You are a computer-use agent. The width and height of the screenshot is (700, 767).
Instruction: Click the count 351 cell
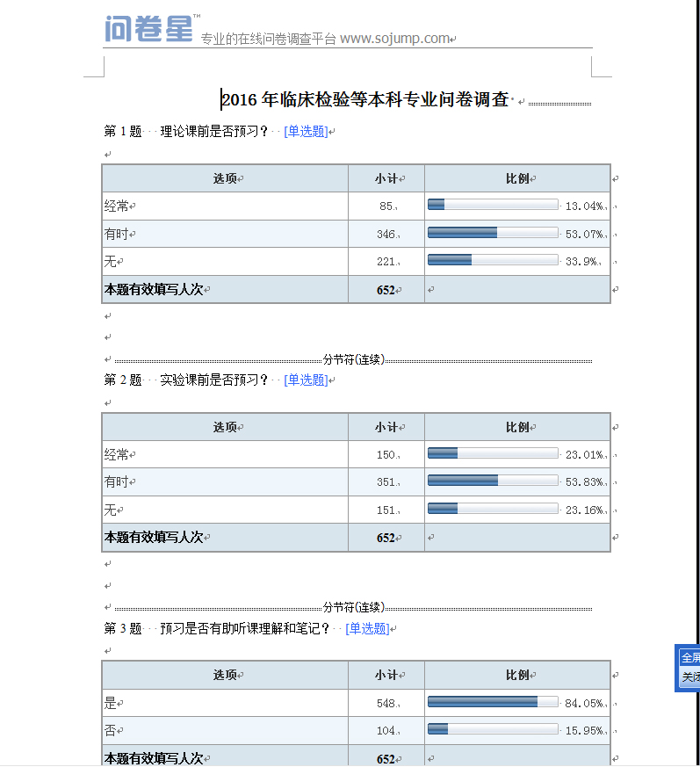point(386,481)
